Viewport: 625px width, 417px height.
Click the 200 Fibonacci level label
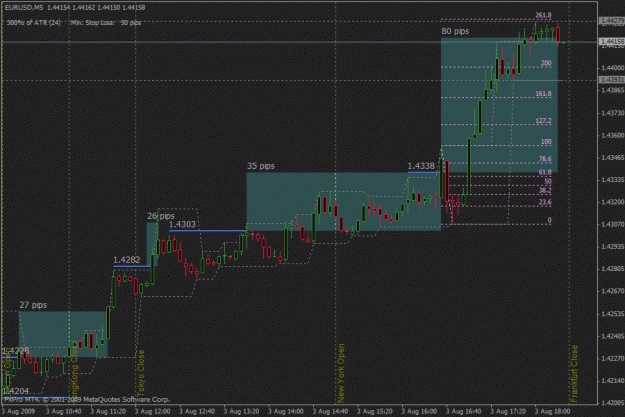tap(546, 63)
